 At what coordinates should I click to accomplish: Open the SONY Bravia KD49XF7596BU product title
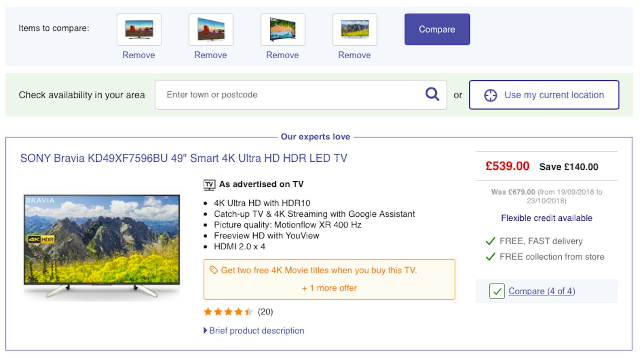click(x=184, y=158)
